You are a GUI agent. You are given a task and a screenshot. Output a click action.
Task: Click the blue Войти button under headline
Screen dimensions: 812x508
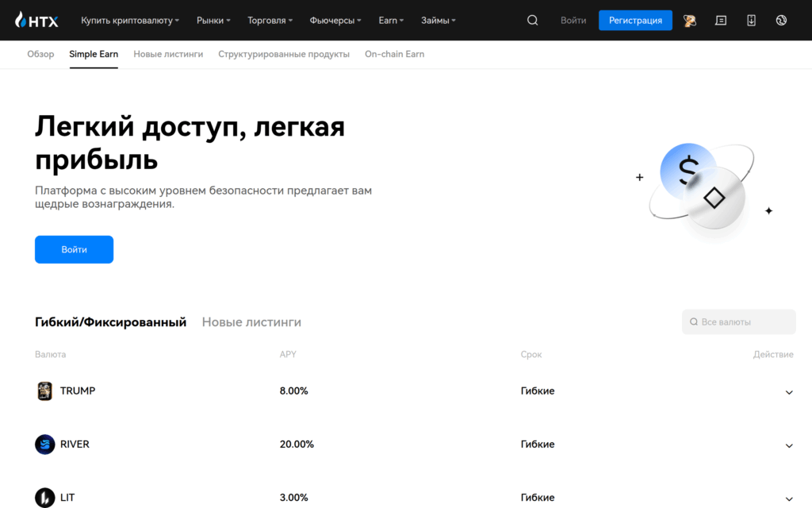click(74, 249)
